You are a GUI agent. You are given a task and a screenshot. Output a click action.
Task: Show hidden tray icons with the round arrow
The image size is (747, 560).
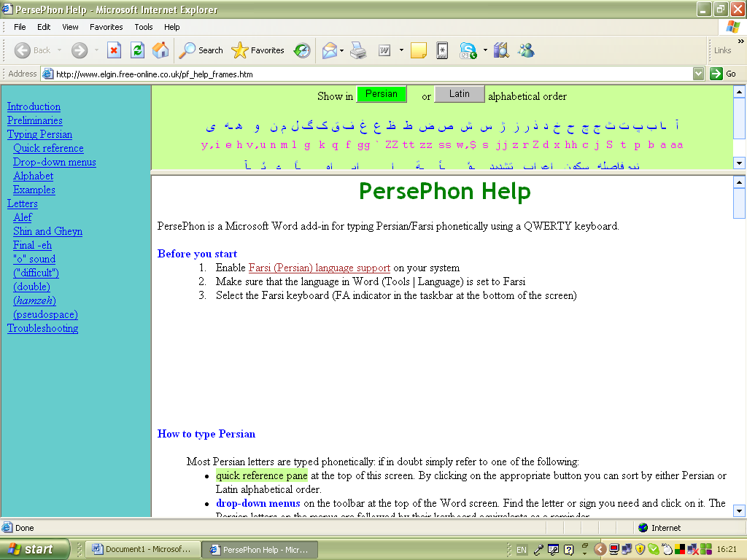(600, 550)
